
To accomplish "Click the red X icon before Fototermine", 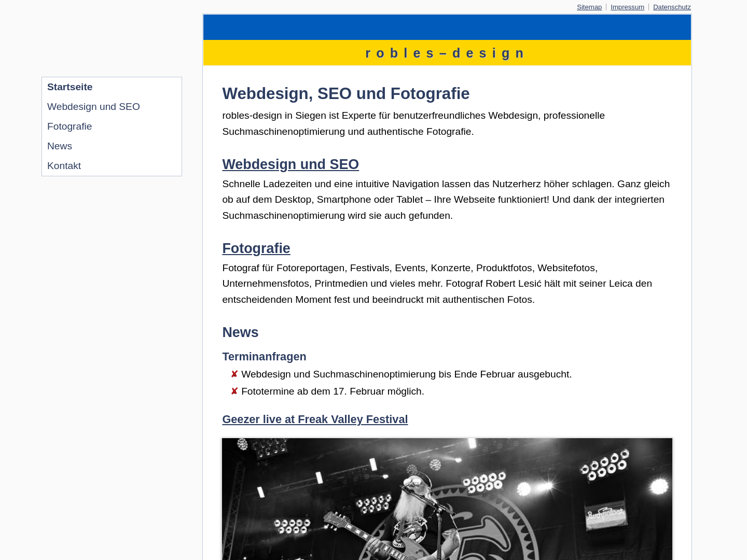I will pyautogui.click(x=234, y=391).
